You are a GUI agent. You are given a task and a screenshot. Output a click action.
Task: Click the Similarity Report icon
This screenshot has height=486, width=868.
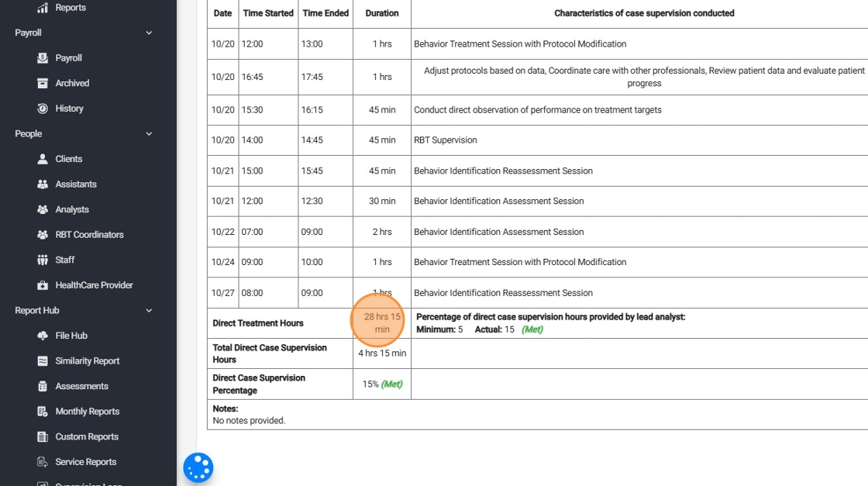pos(43,361)
